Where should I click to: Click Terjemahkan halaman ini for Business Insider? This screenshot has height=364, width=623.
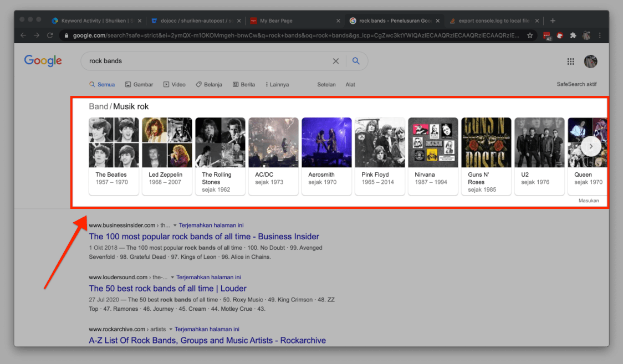point(211,225)
